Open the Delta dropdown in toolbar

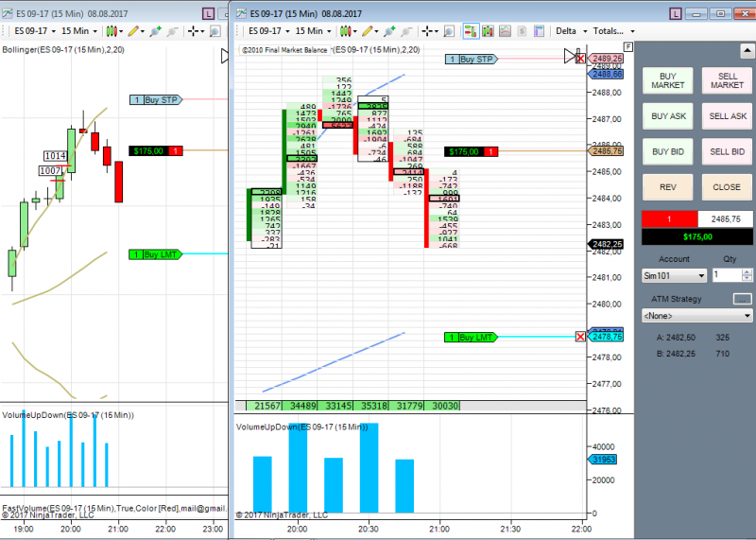[572, 31]
